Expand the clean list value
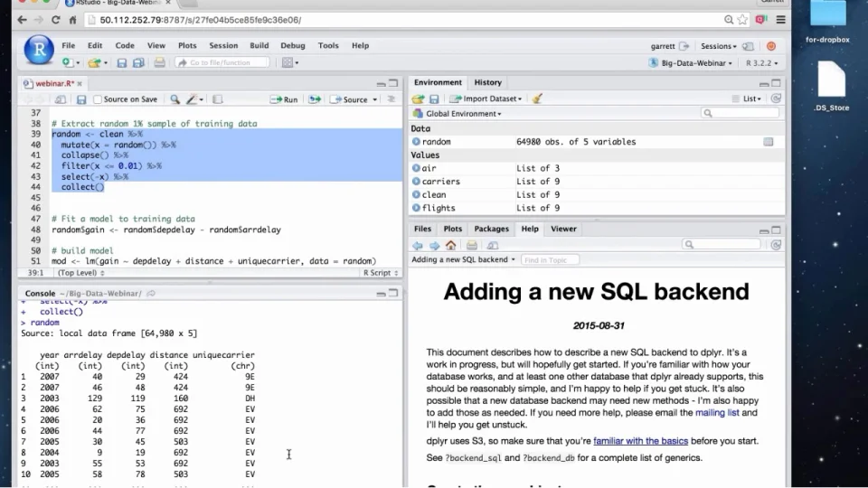Image resolution: width=868 pixels, height=488 pixels. [x=416, y=195]
